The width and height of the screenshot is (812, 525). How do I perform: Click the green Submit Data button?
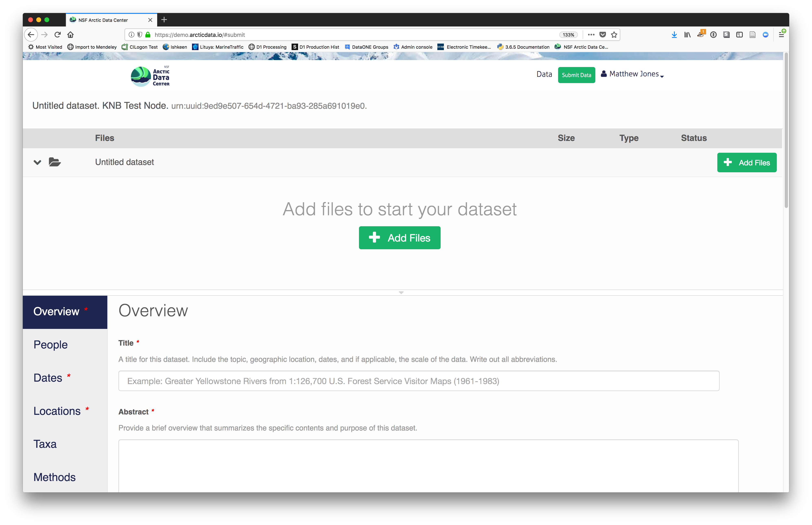pos(576,75)
